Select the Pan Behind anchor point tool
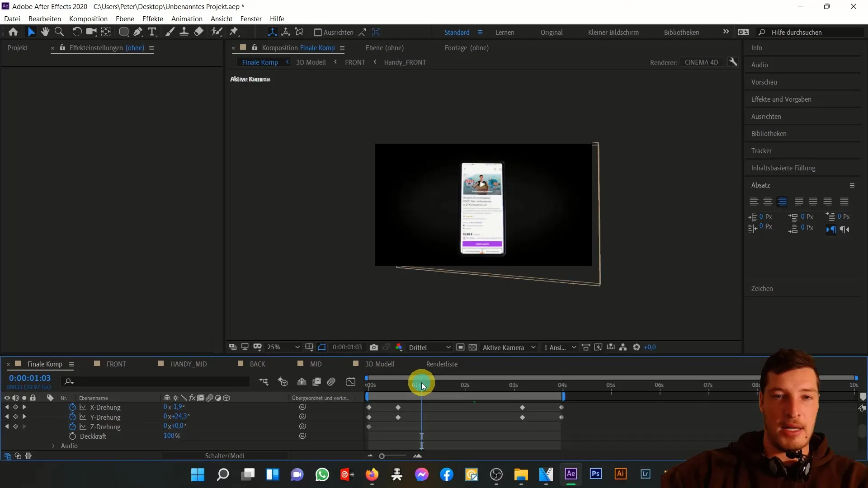 click(106, 32)
